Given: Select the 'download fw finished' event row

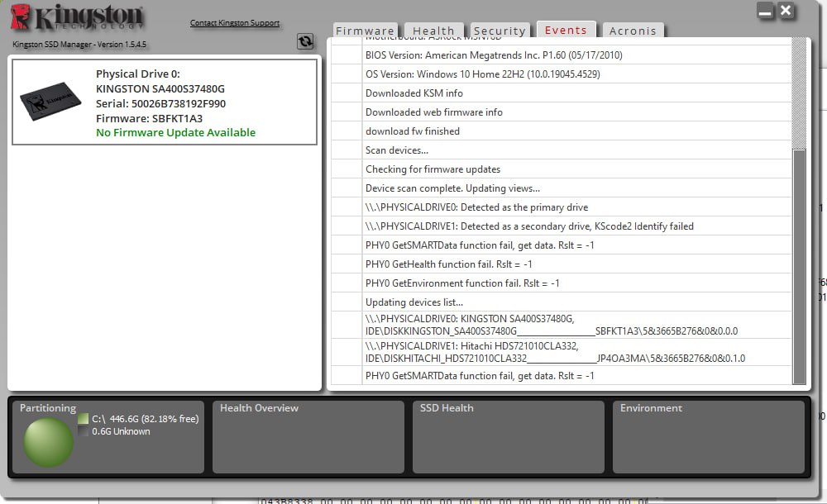Looking at the screenshot, I should pyautogui.click(x=562, y=131).
